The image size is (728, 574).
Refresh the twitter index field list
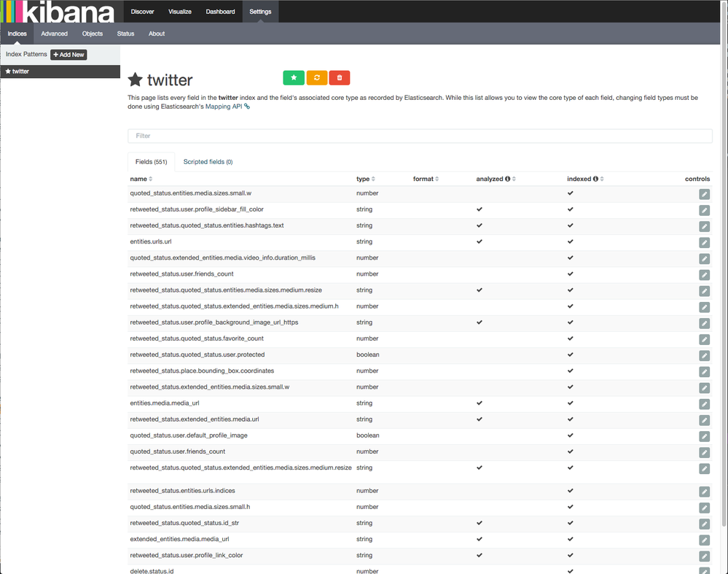[x=316, y=77]
